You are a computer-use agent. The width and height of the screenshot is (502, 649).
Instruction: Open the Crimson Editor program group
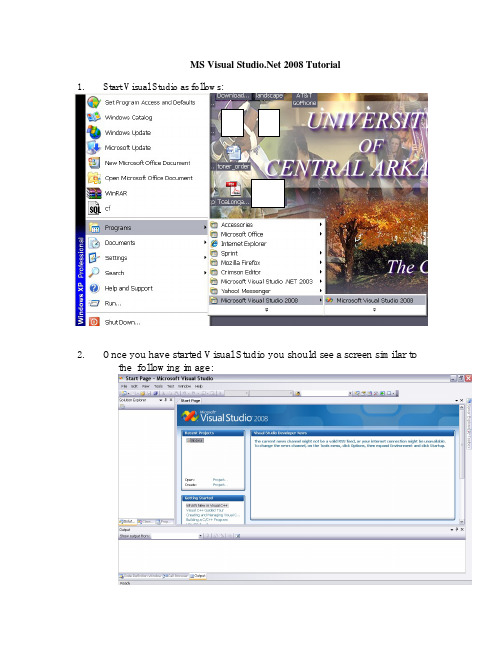pos(267,272)
